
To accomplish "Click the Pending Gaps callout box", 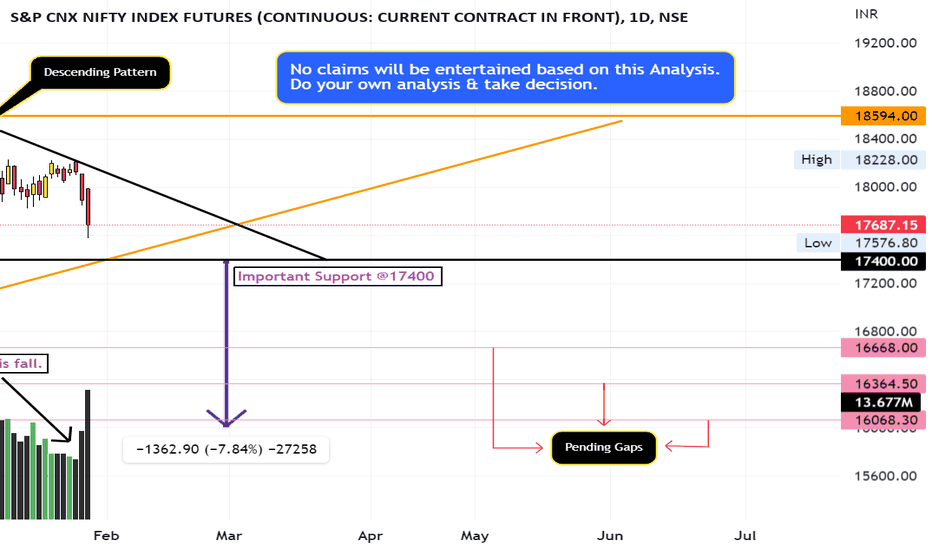I will click(x=603, y=447).
